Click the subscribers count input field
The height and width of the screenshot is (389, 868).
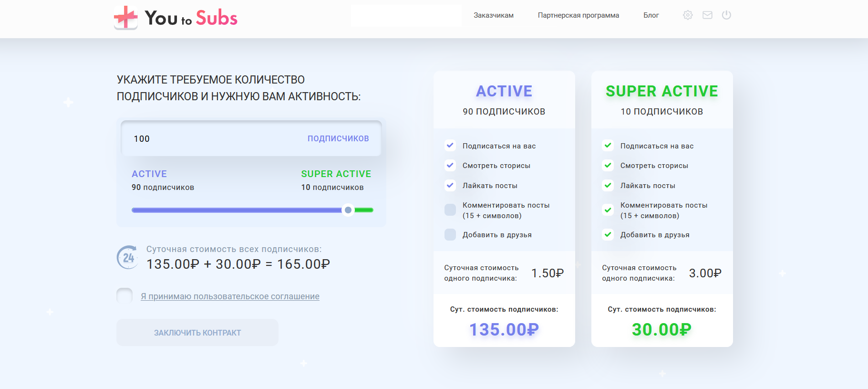pyautogui.click(x=215, y=139)
